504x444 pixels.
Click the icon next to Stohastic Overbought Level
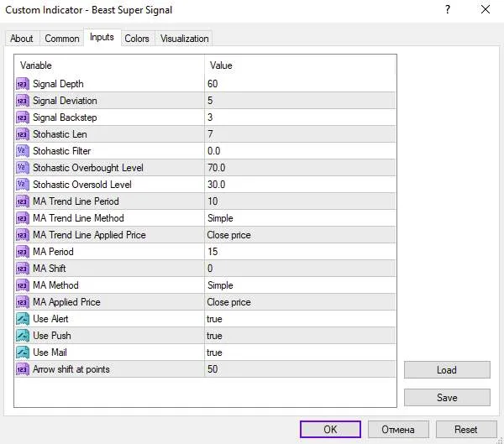point(23,168)
